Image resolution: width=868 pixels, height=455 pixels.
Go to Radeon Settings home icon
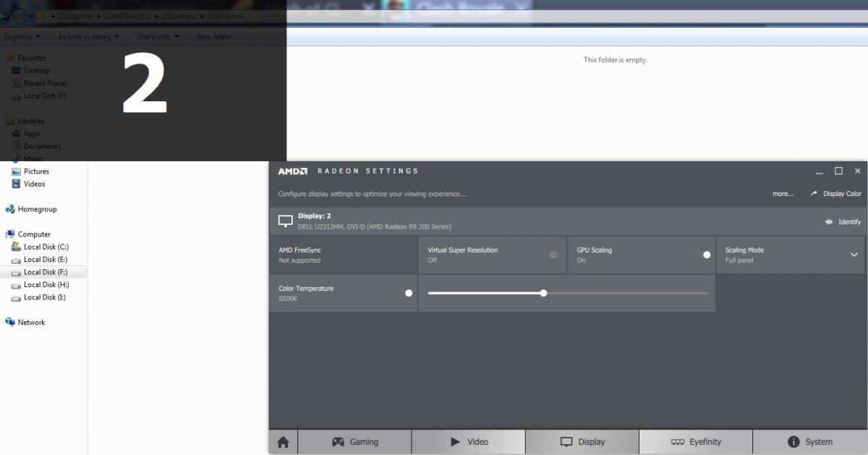pyautogui.click(x=283, y=442)
